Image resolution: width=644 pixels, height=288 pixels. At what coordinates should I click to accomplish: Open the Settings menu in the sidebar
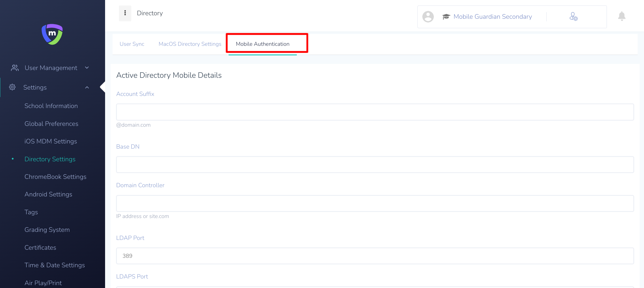35,87
